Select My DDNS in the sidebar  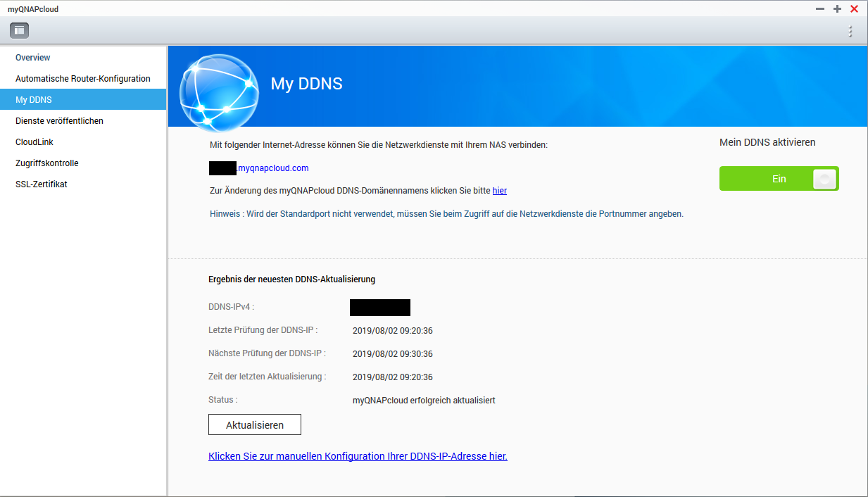tap(34, 100)
